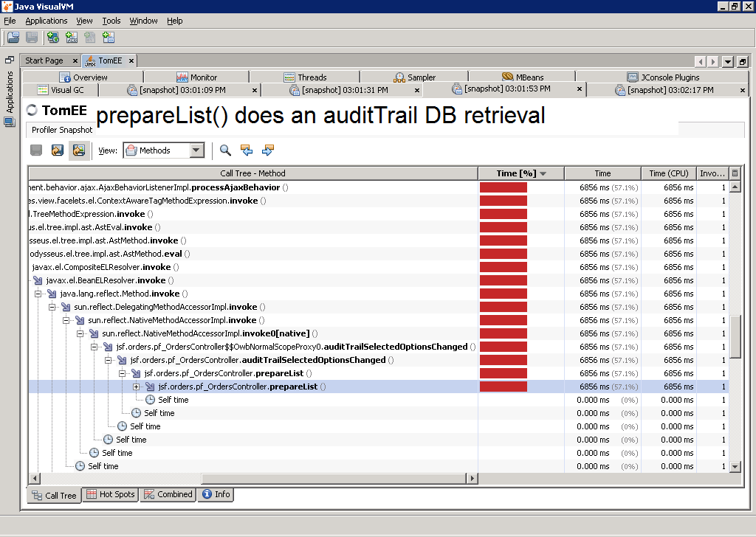Click the magnifier Find icon

(225, 150)
